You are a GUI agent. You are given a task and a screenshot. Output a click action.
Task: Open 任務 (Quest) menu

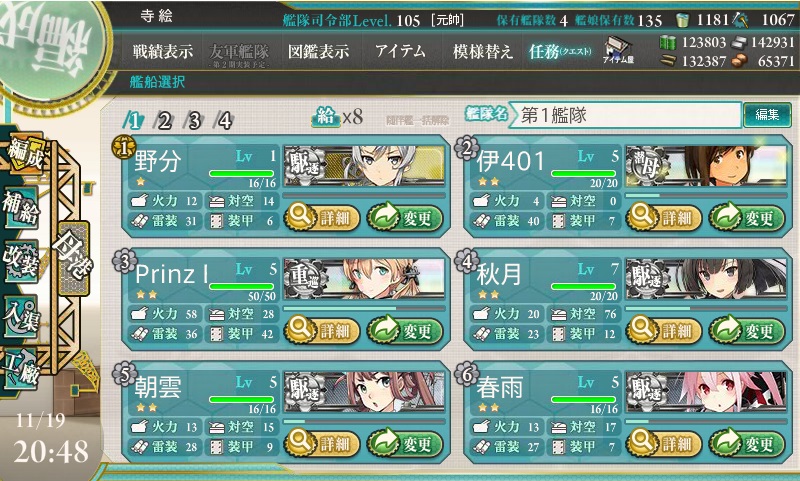tap(560, 51)
